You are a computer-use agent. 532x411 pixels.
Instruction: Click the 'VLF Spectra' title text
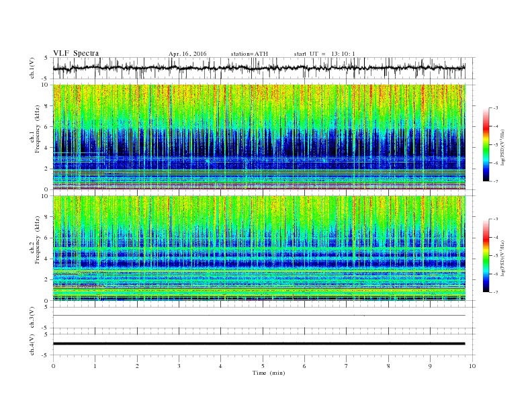76,53
